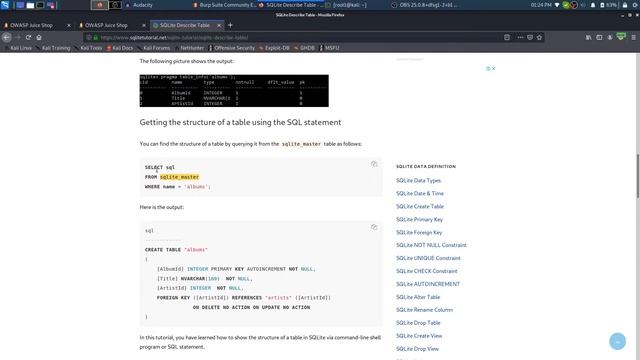Viewport: 640px width, 360px height.
Task: Click the green checkmark tray icon
Action: tap(565, 5)
